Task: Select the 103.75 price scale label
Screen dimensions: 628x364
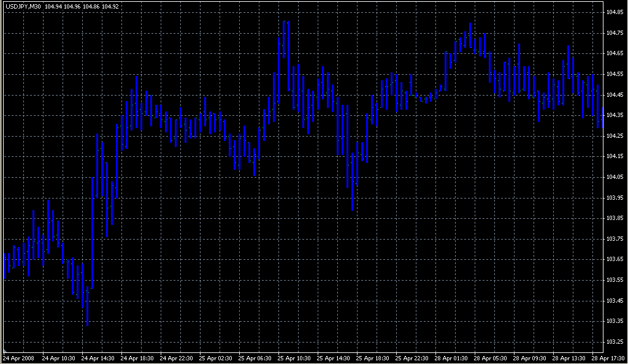Action: (x=615, y=239)
